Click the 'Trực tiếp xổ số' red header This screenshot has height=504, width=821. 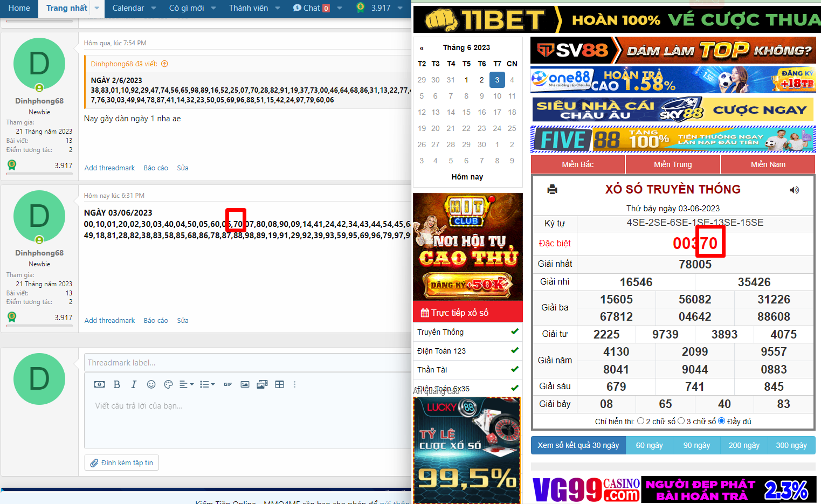[x=468, y=312]
